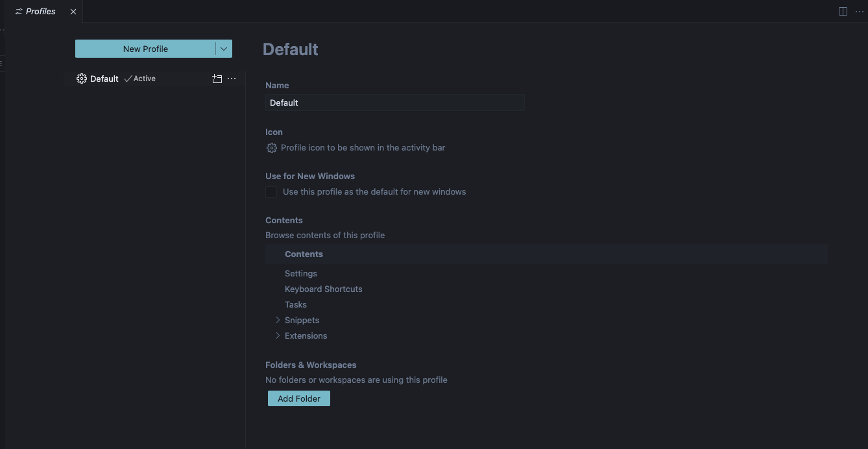Image resolution: width=868 pixels, height=449 pixels.
Task: Click the Name input field
Action: pyautogui.click(x=394, y=103)
